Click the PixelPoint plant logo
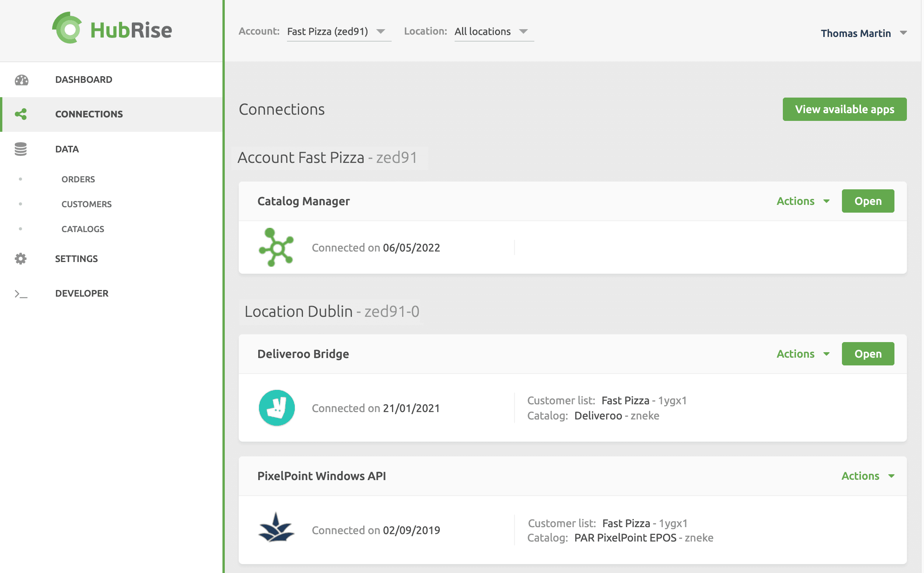This screenshot has height=573, width=924. point(276,530)
